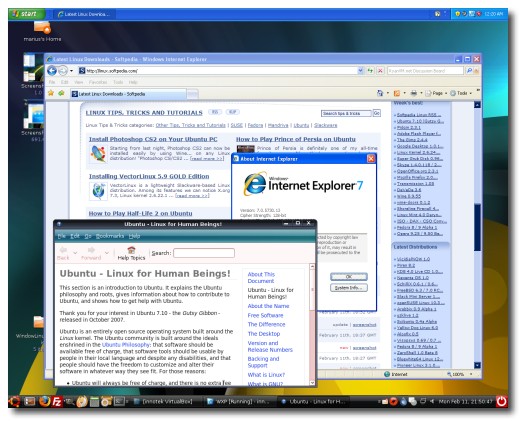The width and height of the screenshot is (521, 421).
Task: Launch FileZilla from the bottom panel
Action: [x=57, y=401]
